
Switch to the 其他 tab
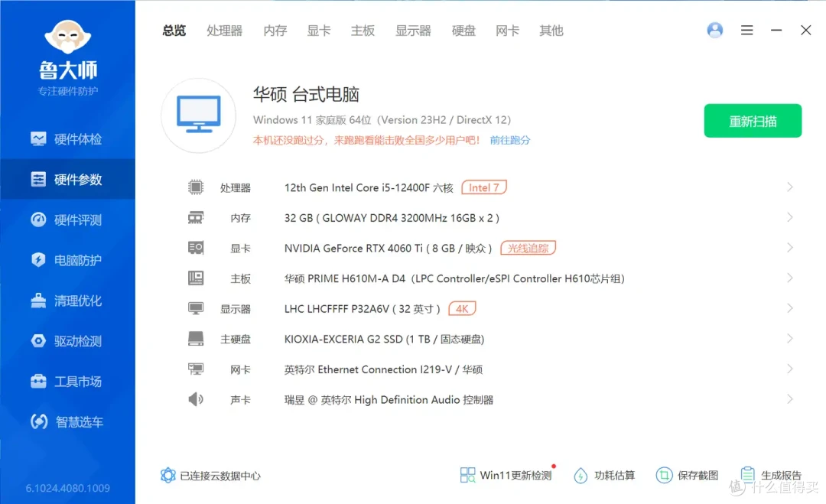tap(551, 31)
